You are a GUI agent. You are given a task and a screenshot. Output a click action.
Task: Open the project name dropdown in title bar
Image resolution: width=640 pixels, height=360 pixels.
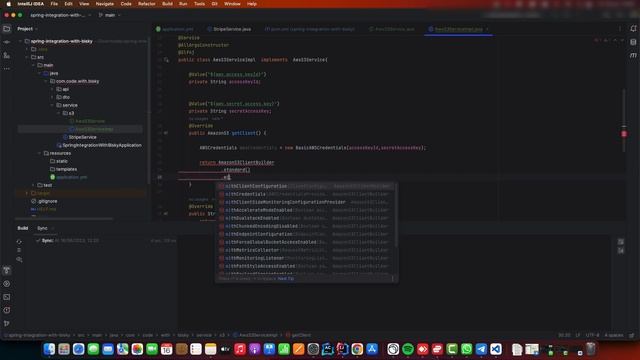pyautogui.click(x=60, y=15)
